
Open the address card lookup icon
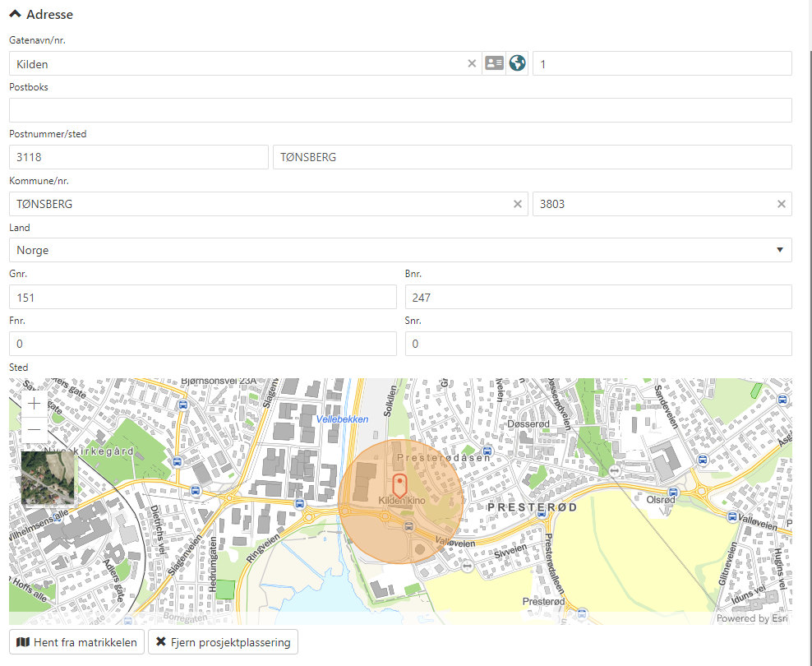[x=494, y=63]
